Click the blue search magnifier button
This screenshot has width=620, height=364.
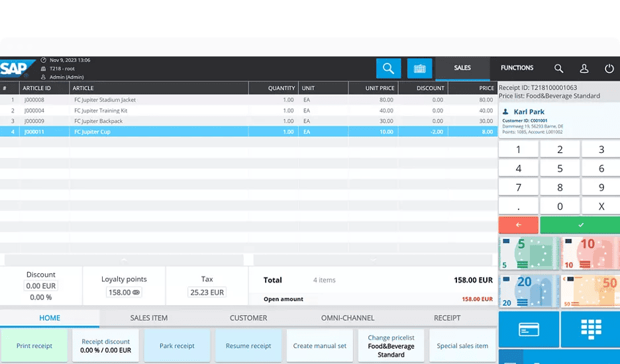pos(388,68)
